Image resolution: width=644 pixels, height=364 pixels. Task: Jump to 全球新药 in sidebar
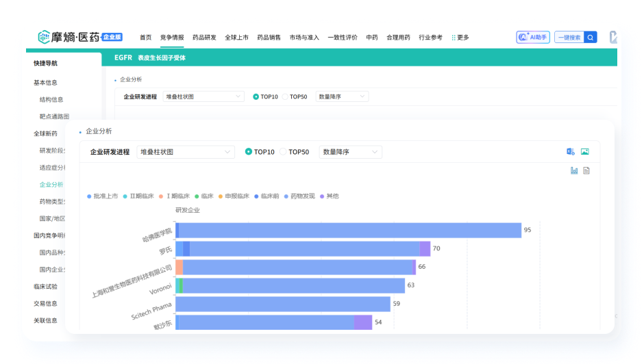coord(45,133)
